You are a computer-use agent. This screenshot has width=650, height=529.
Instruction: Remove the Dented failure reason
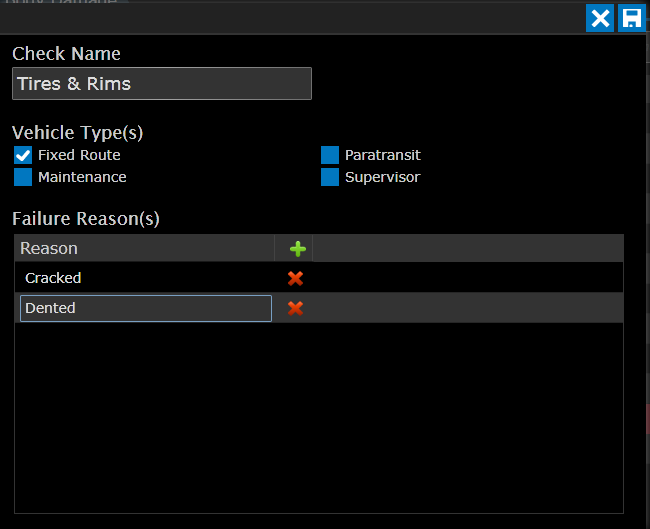(x=295, y=308)
